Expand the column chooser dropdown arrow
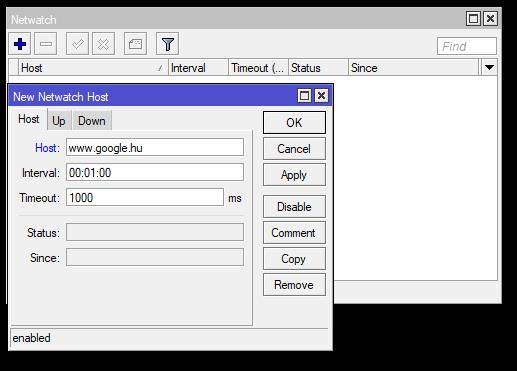This screenshot has width=517, height=371. (x=489, y=68)
